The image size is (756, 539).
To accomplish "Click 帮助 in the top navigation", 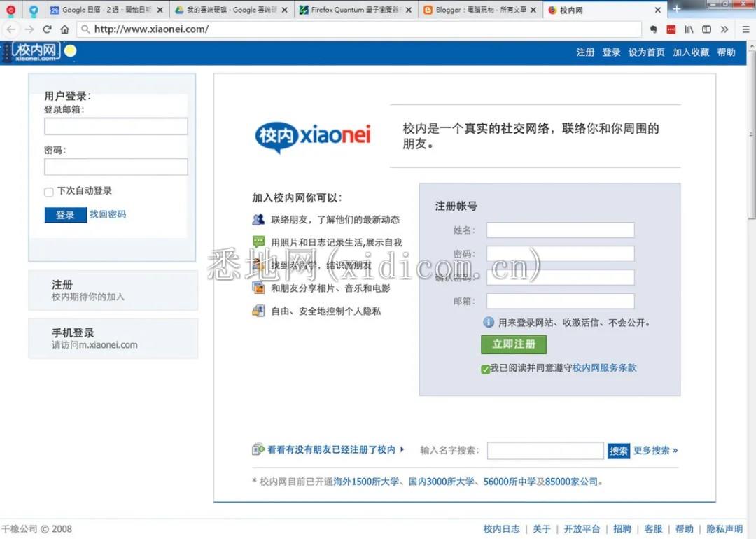I will click(x=726, y=52).
